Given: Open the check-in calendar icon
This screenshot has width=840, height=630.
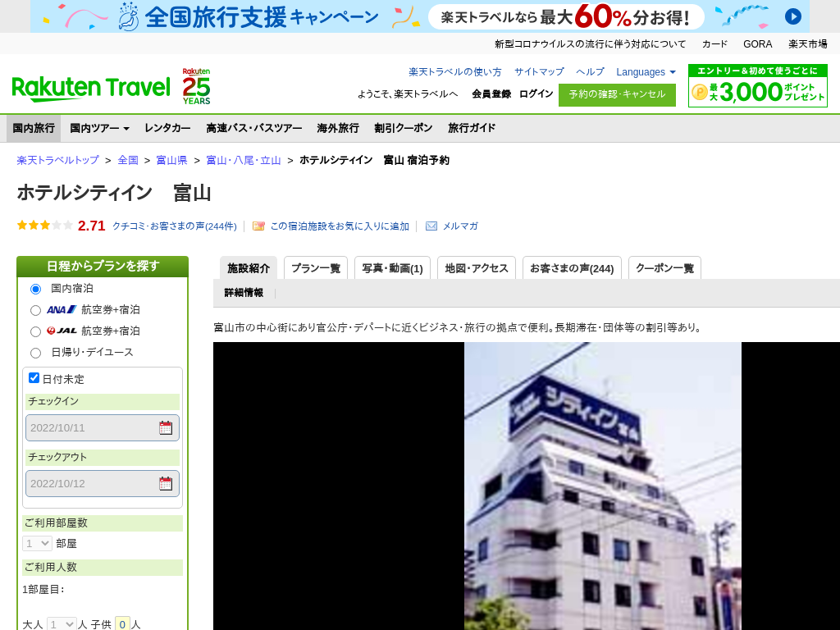Looking at the screenshot, I should [x=166, y=427].
